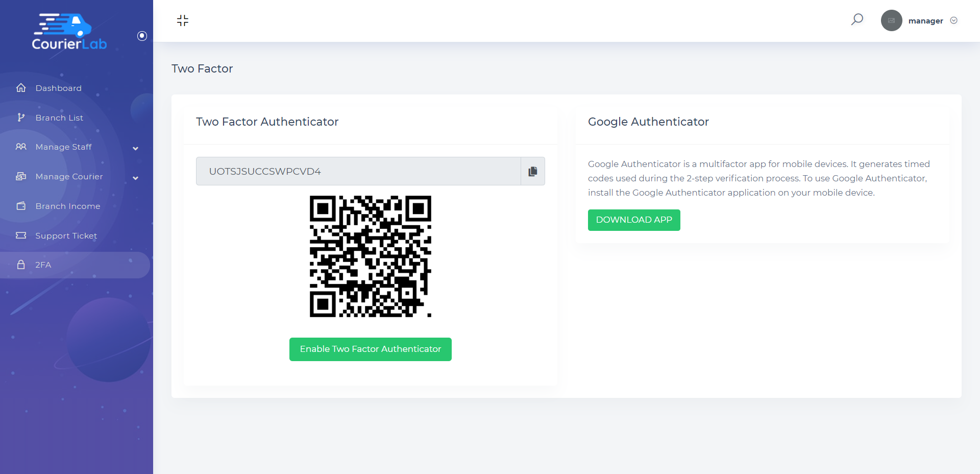This screenshot has height=474, width=980.
Task: Open the search magnifier icon
Action: 857,20
